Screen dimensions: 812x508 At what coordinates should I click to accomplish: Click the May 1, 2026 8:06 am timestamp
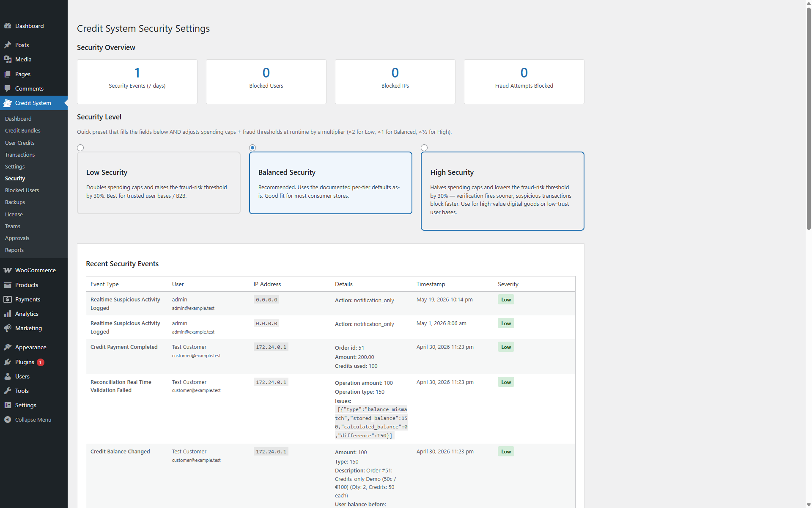[441, 323]
